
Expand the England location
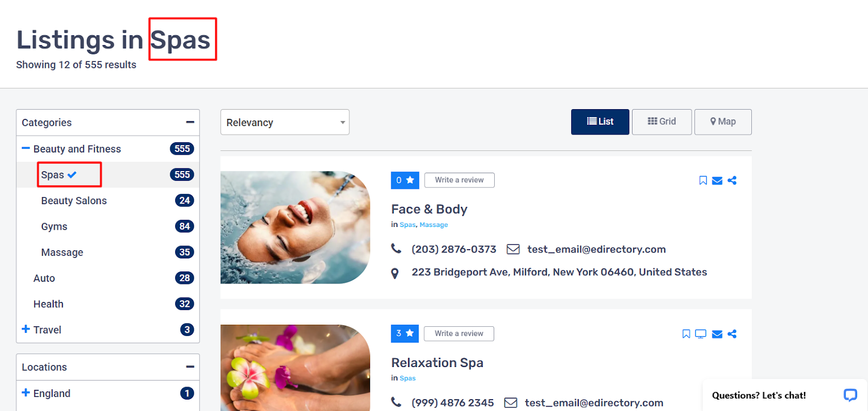point(25,393)
